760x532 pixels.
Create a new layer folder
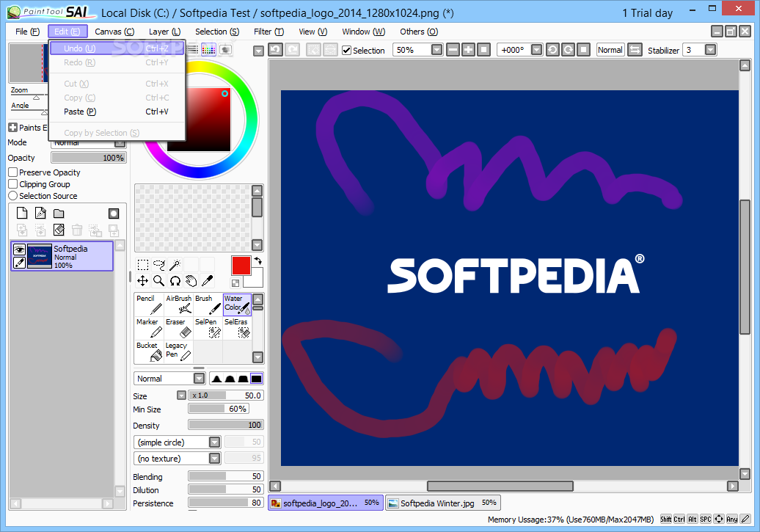[59, 214]
